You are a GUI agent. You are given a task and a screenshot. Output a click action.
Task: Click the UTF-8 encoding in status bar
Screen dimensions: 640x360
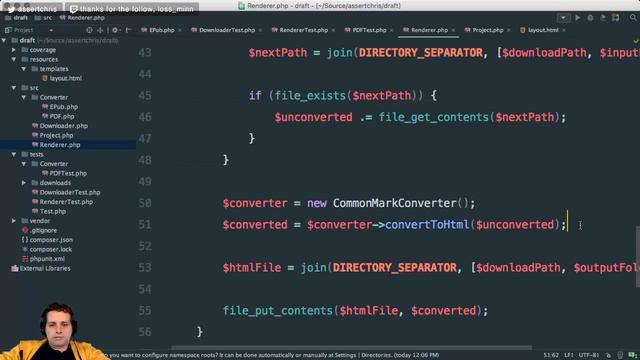[x=589, y=355]
